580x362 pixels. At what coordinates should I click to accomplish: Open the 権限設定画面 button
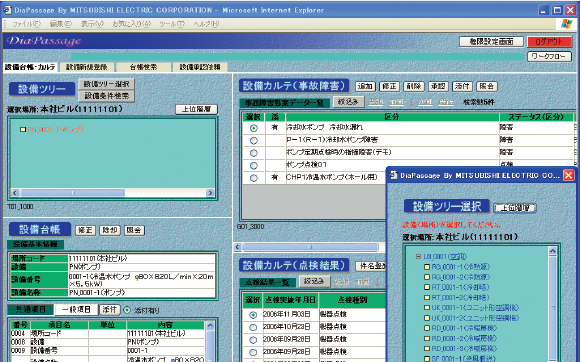pyautogui.click(x=491, y=42)
